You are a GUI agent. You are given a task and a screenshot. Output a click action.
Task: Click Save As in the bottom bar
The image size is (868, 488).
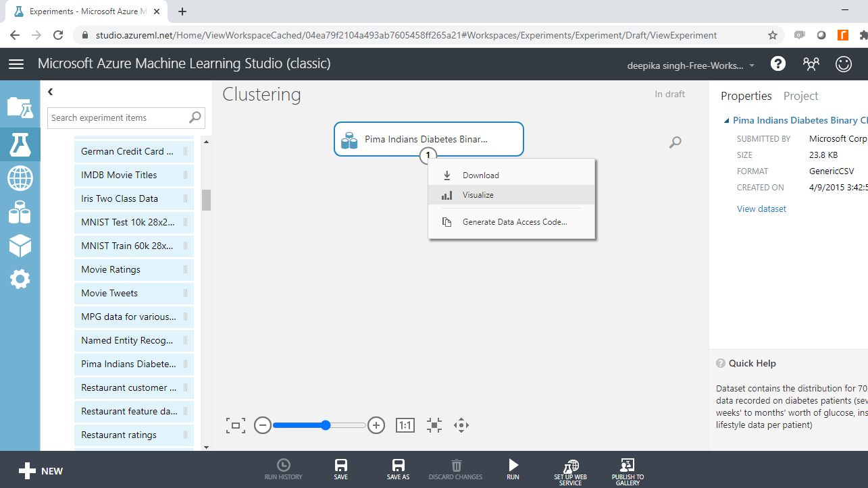pos(399,469)
